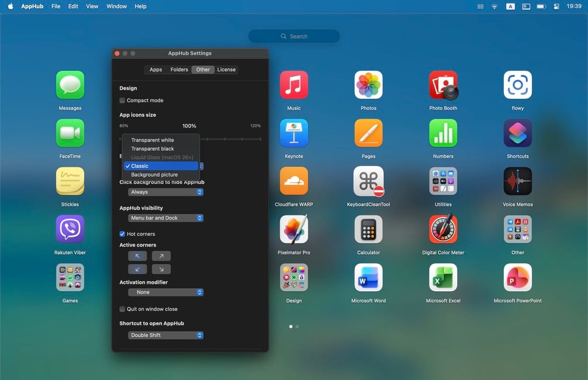Click the menu bar clock 19:39

pyautogui.click(x=574, y=6)
